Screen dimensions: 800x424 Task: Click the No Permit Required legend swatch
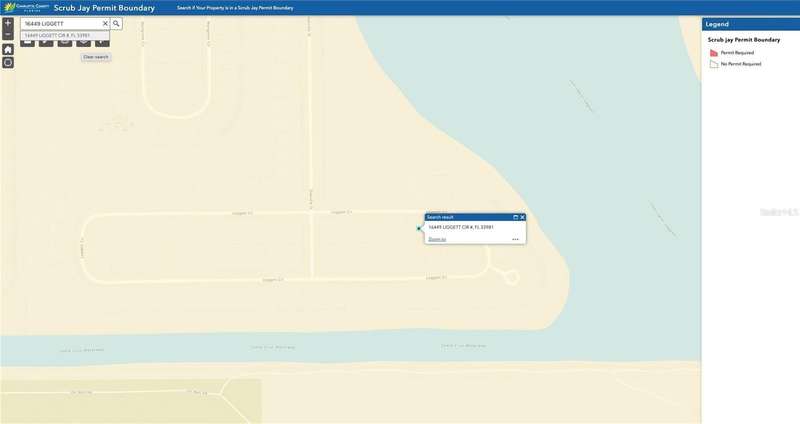(x=714, y=63)
